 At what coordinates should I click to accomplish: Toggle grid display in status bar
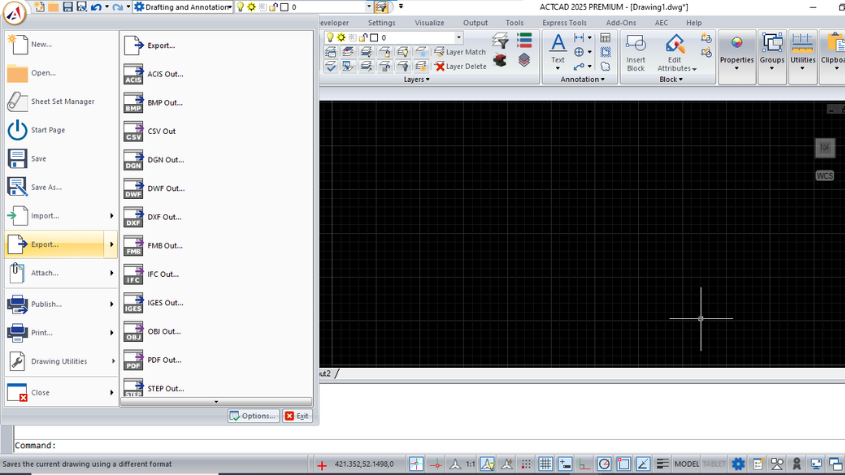tap(545, 464)
